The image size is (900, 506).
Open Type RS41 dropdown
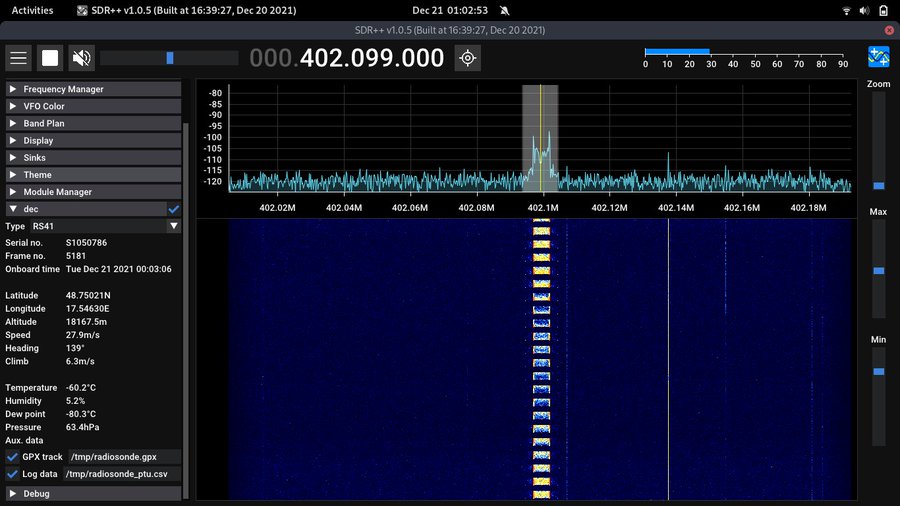coord(106,226)
